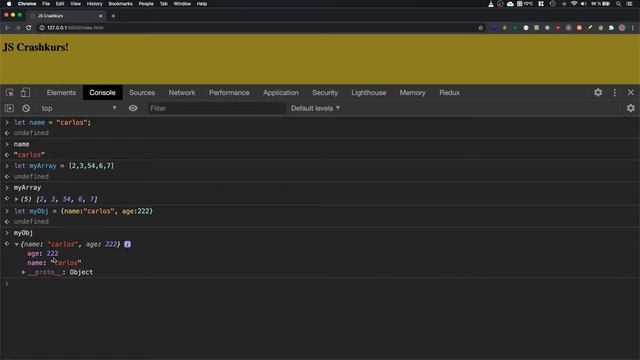The width and height of the screenshot is (640, 360).
Task: Open the volume control in the menu bar
Action: [584, 4]
